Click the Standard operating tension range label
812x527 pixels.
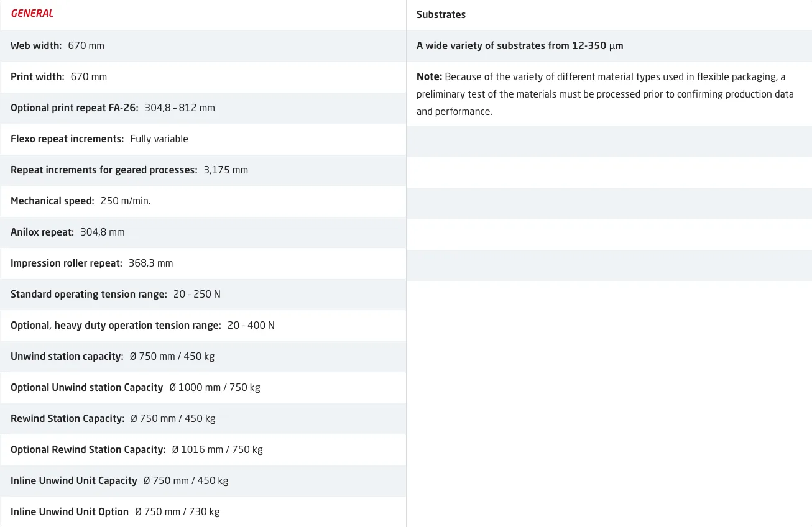point(88,295)
